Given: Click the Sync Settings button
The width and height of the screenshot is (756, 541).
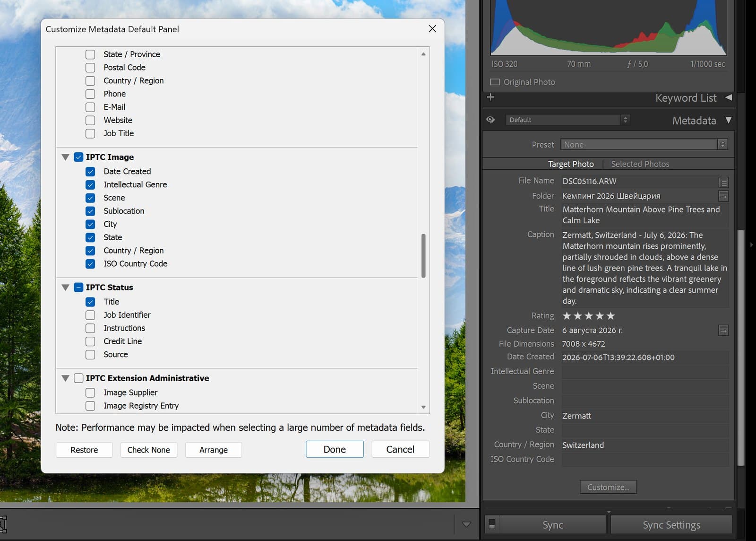Looking at the screenshot, I should [x=671, y=525].
